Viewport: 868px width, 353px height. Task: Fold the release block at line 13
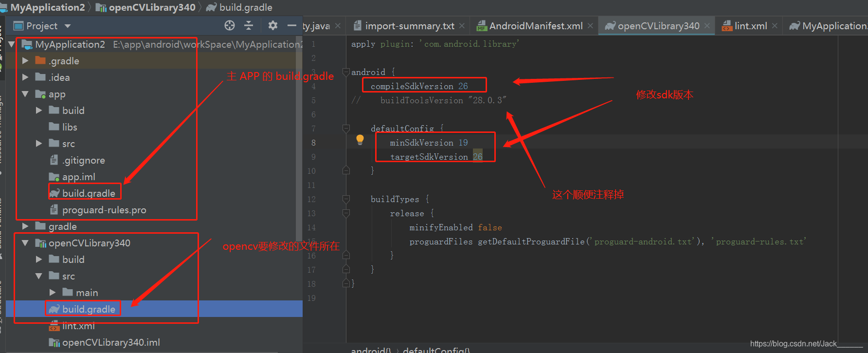pos(346,213)
